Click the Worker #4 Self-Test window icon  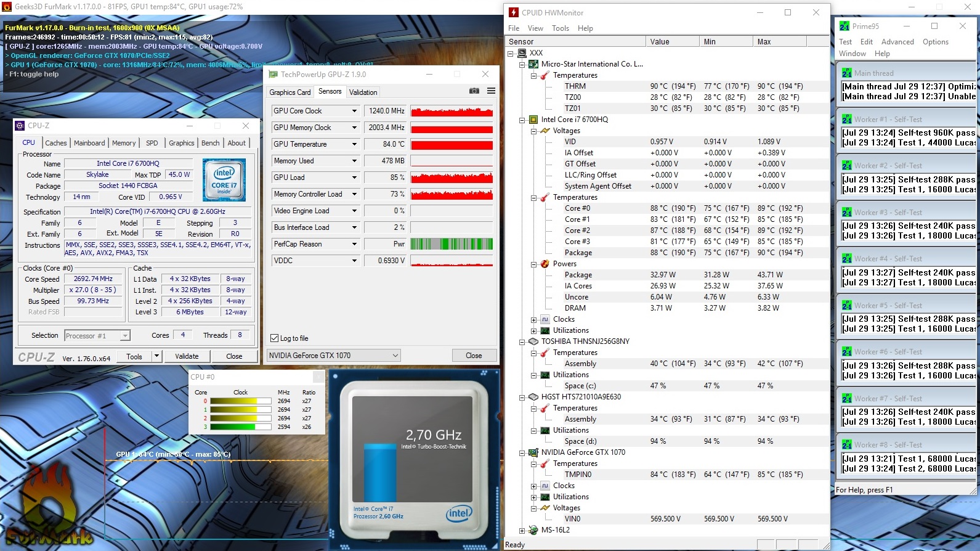pyautogui.click(x=847, y=258)
